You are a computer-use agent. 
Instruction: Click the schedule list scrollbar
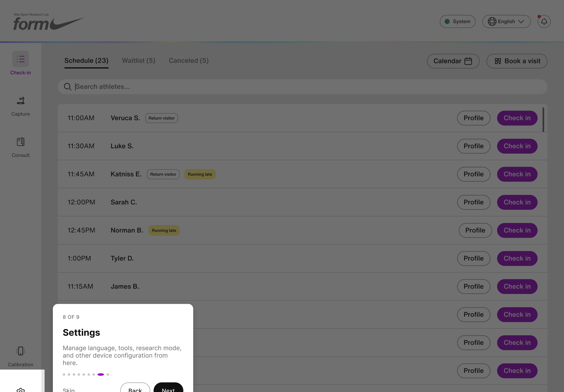[x=543, y=120]
